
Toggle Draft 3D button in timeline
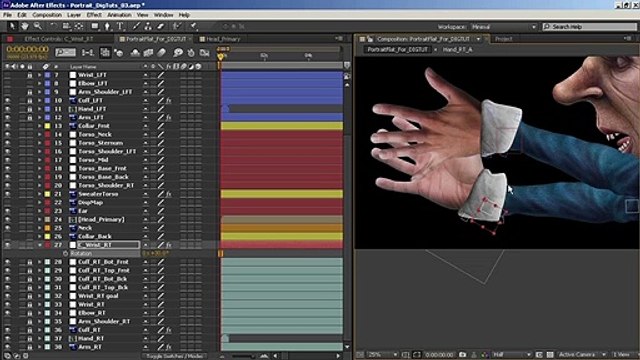pos(119,53)
